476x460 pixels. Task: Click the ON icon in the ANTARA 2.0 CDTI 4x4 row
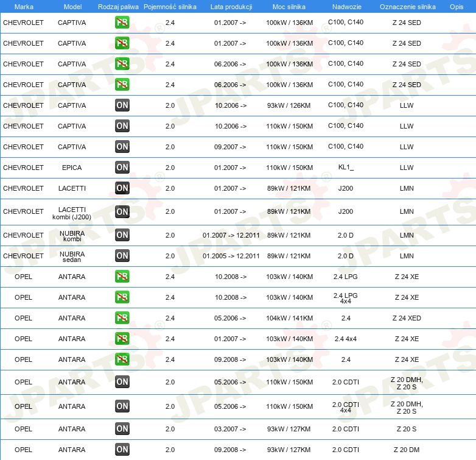[122, 406]
